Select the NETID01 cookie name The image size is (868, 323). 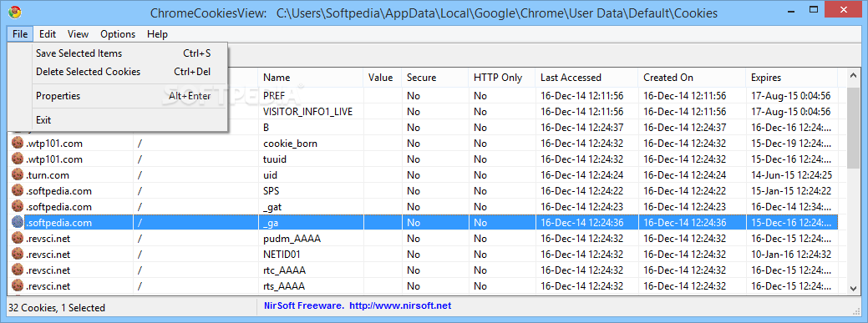pyautogui.click(x=282, y=255)
